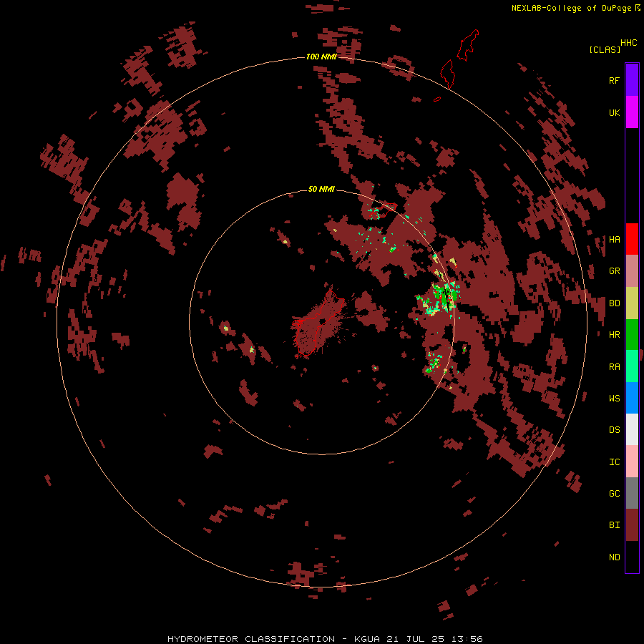
Task: Click the GR legend label
Action: [x=614, y=271]
